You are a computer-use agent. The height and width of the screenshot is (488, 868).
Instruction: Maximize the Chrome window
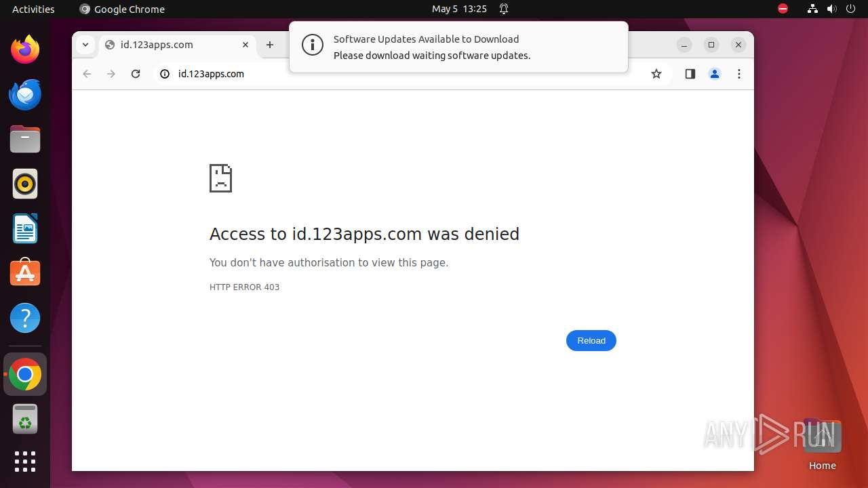(711, 45)
